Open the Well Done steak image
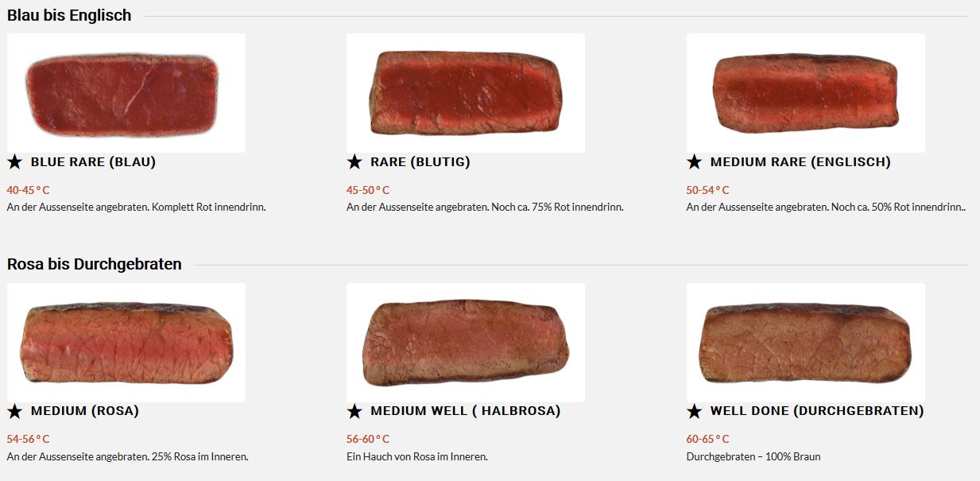 805,342
